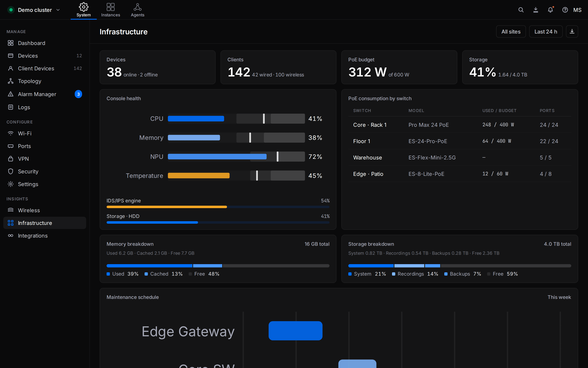Click the Backups 7% storage legend
The width and height of the screenshot is (588, 368).
click(463, 274)
